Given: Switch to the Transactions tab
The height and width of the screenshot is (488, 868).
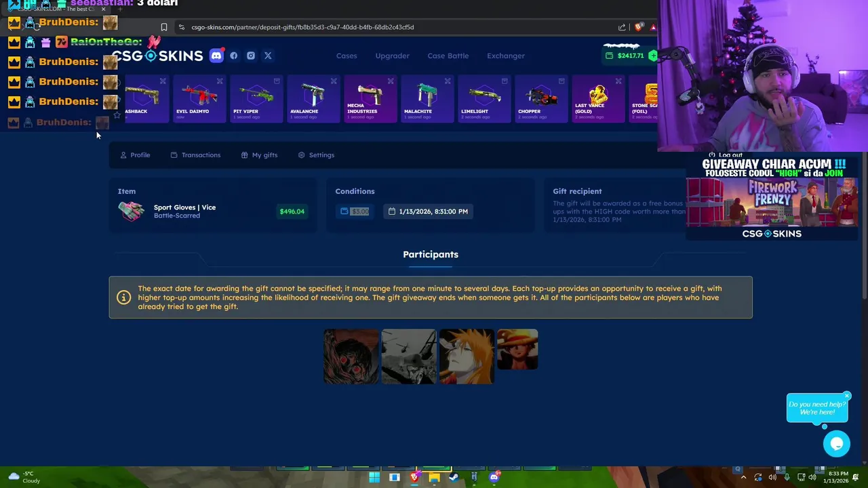Looking at the screenshot, I should click(195, 155).
